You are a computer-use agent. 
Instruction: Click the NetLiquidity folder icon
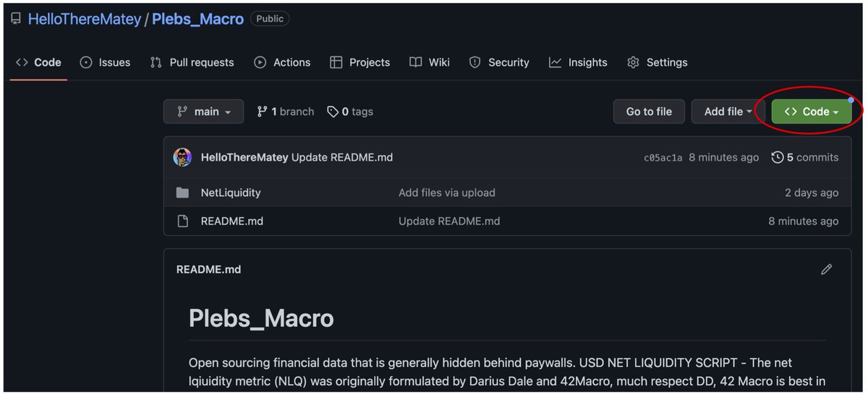click(182, 192)
